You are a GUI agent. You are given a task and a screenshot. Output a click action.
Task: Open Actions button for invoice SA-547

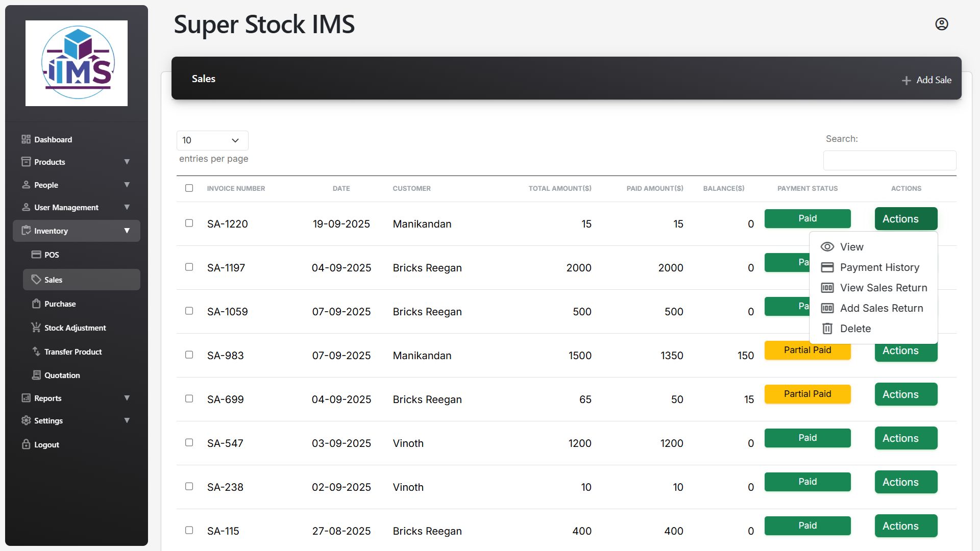click(905, 438)
